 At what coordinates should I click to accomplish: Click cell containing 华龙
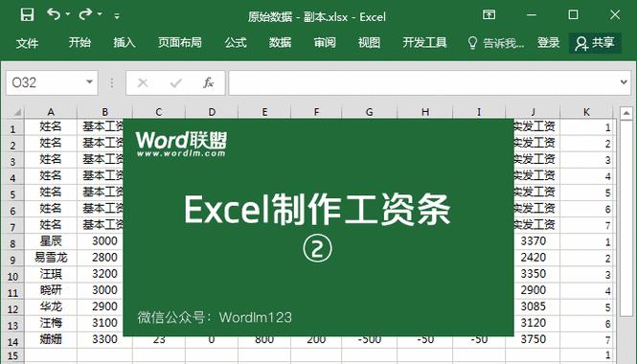coord(51,307)
